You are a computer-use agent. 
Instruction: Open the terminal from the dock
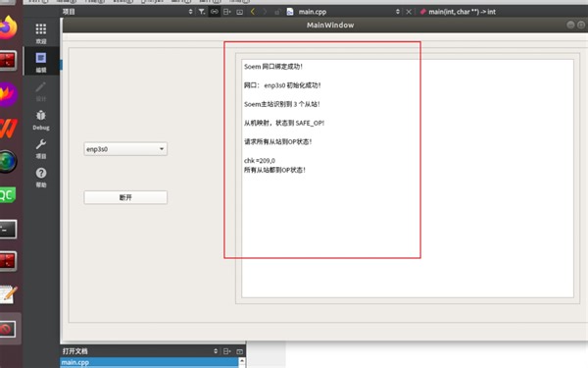pos(8,230)
